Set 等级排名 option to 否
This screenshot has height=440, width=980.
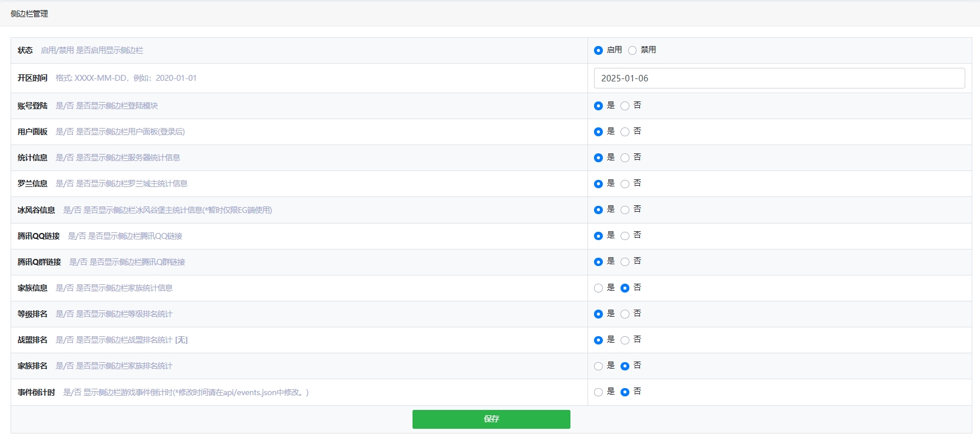pos(625,314)
